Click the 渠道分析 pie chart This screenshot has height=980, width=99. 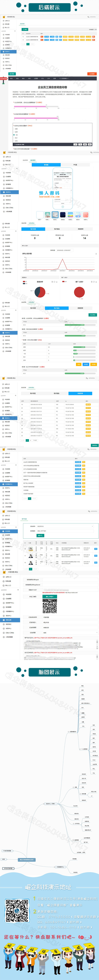click(x=40, y=292)
